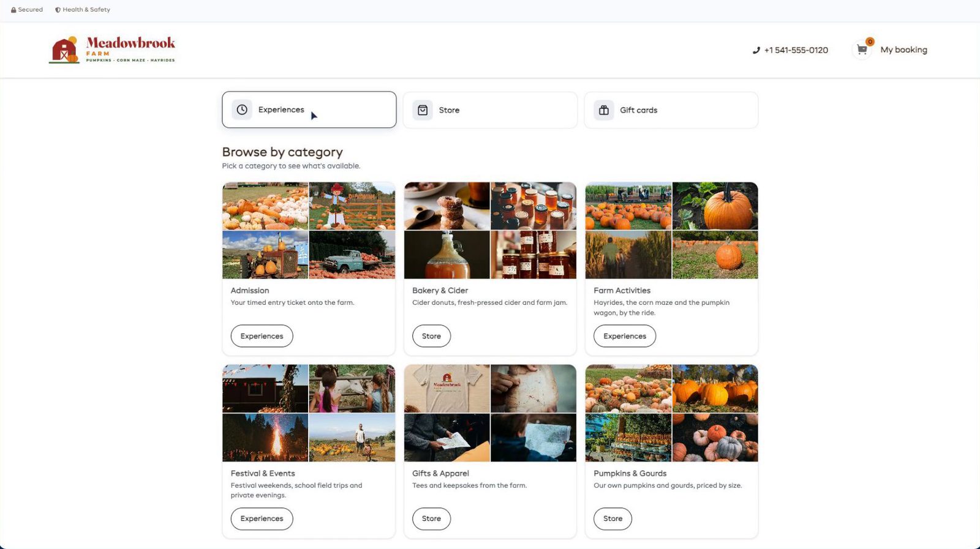This screenshot has height=549, width=980.
Task: Click 'Pick a category to see what's available' text
Action: (291, 166)
